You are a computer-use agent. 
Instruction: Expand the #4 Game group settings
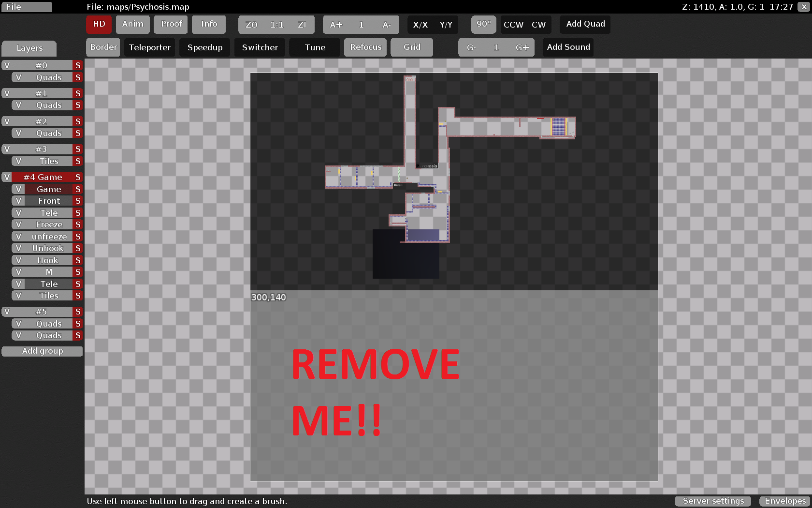[43, 177]
